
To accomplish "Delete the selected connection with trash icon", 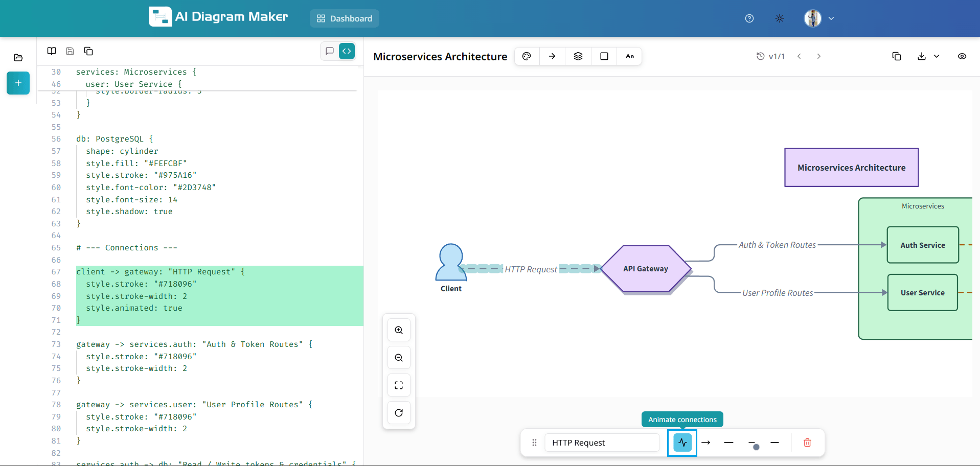I will tap(807, 442).
